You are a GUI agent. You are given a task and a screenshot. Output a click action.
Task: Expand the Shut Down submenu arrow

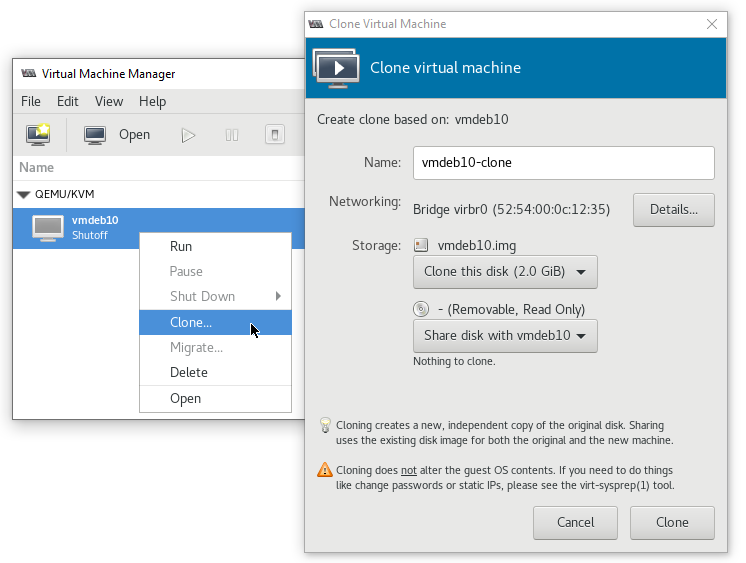(x=278, y=296)
